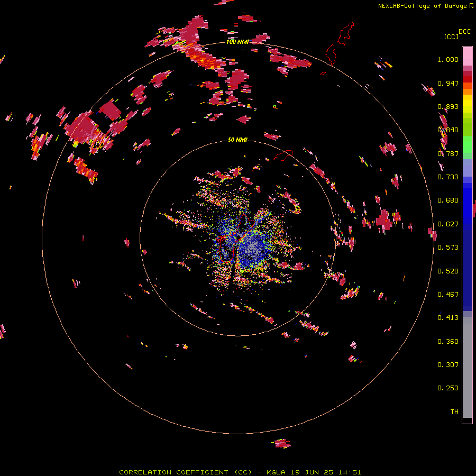
Task: Click the [CC] legend heading
Action: [x=451, y=36]
